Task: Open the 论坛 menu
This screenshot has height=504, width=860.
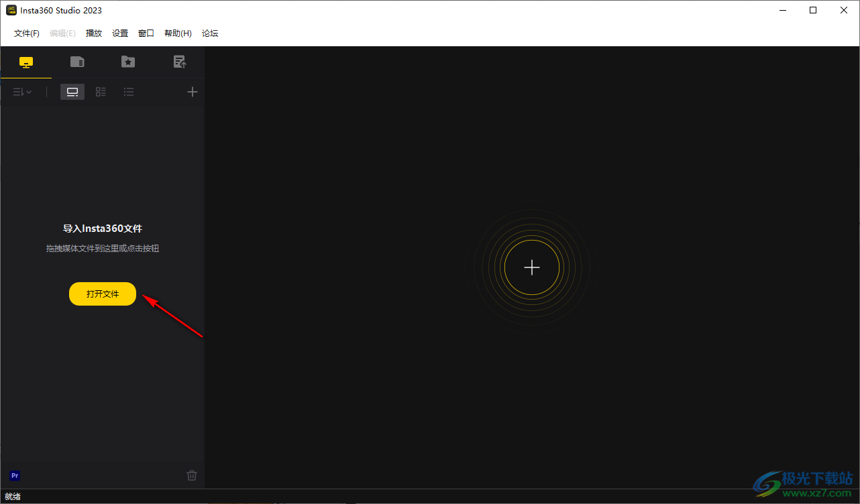Action: [x=210, y=34]
